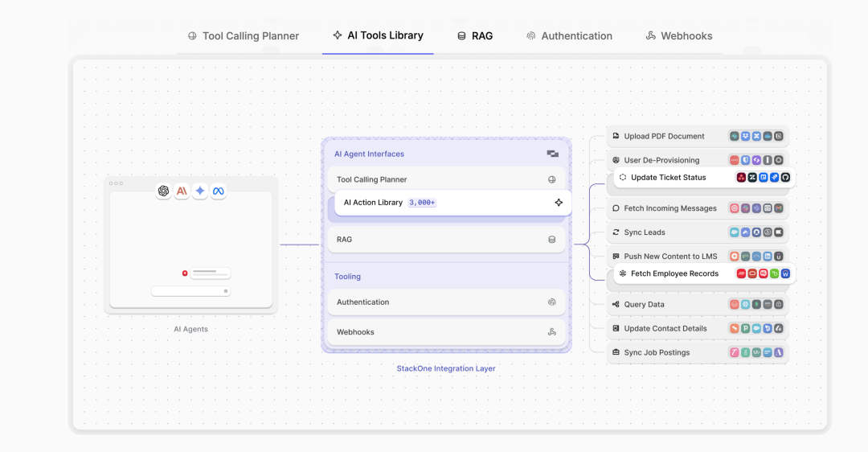Open the Tool Calling Planner tab

pos(244,36)
